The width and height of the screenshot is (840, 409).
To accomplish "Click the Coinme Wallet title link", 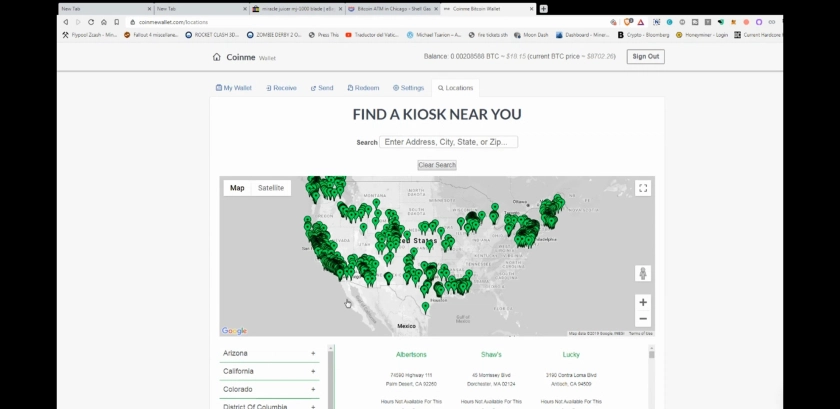I will click(x=251, y=57).
